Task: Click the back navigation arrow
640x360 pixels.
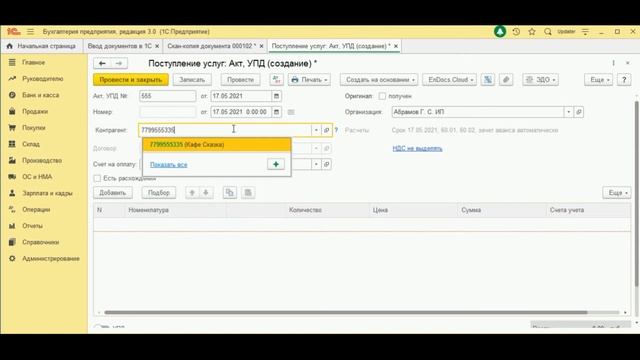Action: tap(102, 63)
